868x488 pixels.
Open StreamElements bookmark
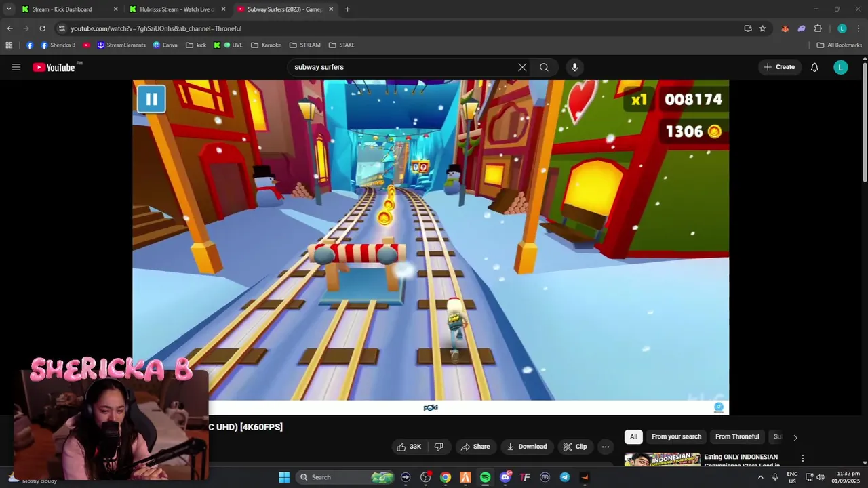click(121, 45)
